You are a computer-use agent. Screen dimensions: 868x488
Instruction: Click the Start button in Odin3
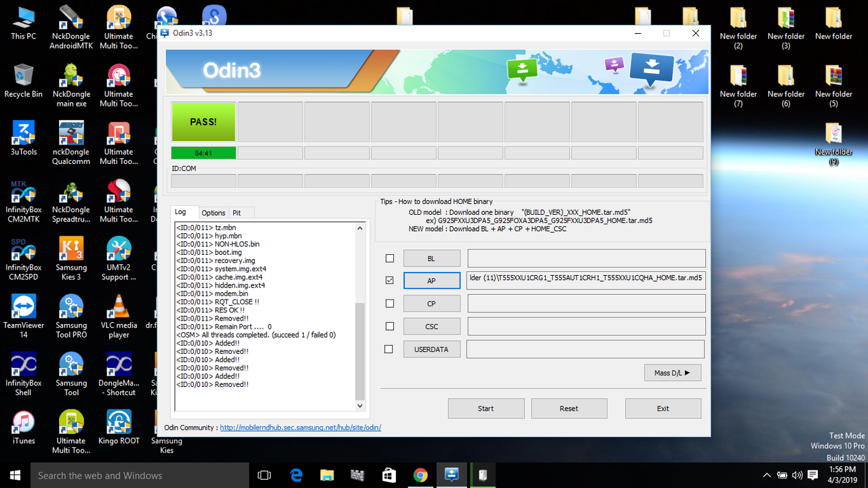[x=486, y=408]
